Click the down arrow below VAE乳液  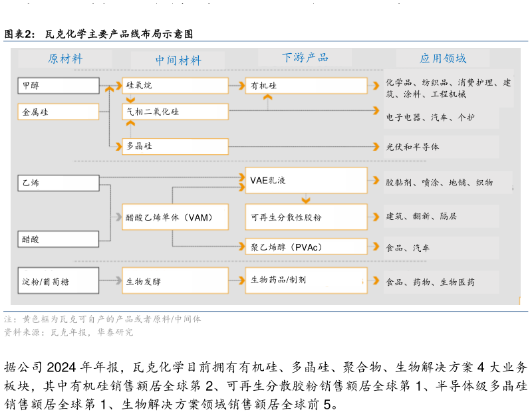tap(306, 201)
